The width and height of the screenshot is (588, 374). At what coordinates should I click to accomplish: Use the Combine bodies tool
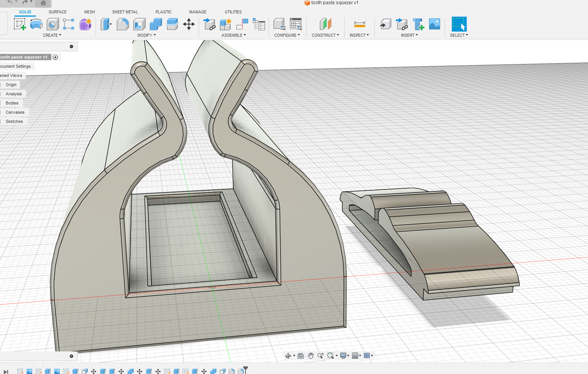pyautogui.click(x=156, y=24)
